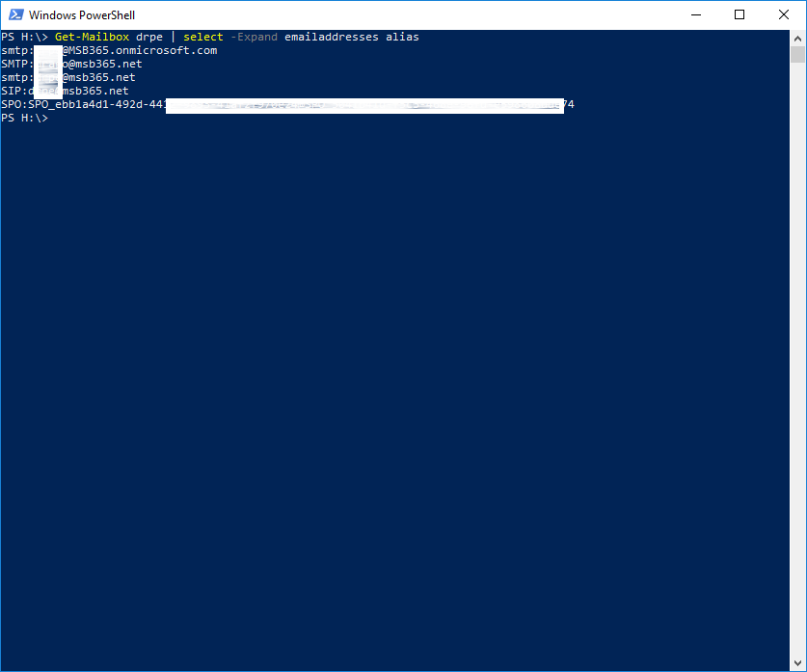This screenshot has width=807, height=672.
Task: Click the '-Expand' parameter text
Action: [x=254, y=37]
